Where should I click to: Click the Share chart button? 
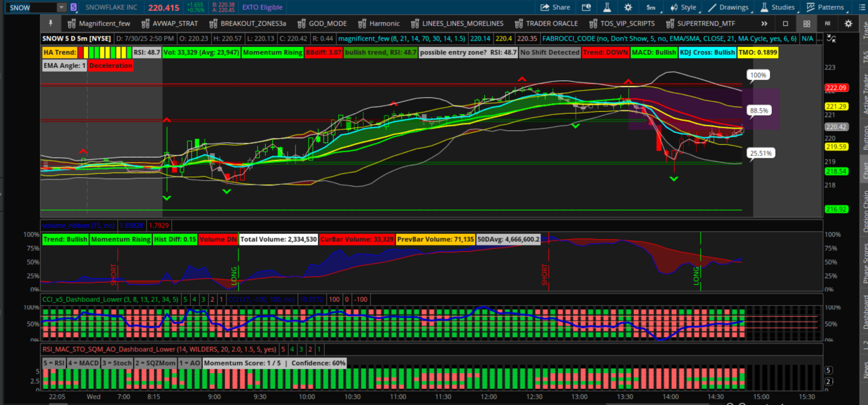[x=555, y=7]
